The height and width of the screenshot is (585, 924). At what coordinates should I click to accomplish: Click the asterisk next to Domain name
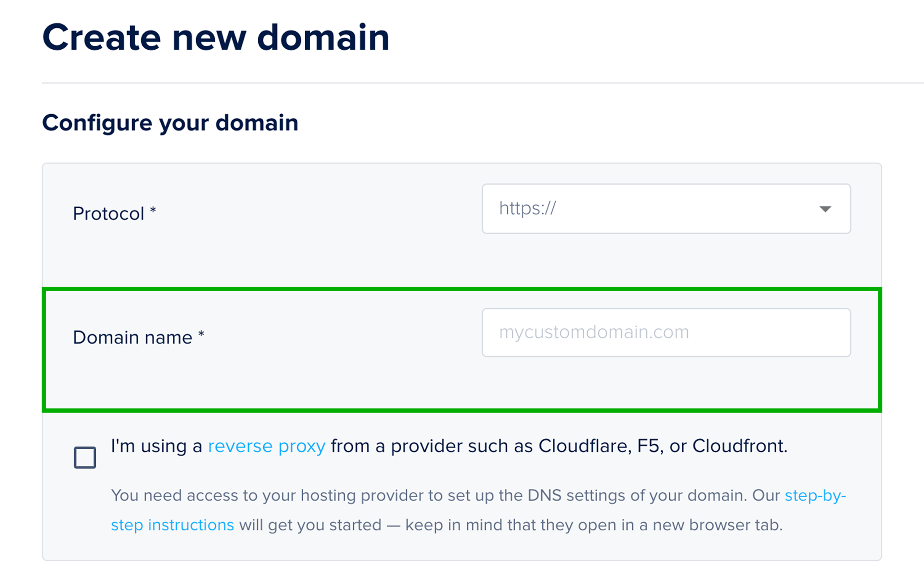coord(202,334)
